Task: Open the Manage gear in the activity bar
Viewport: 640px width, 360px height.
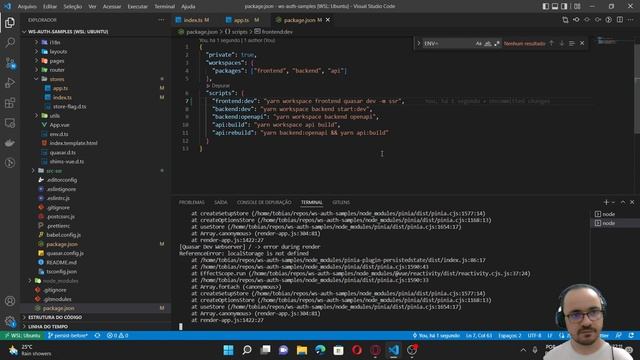Action: [x=10, y=321]
